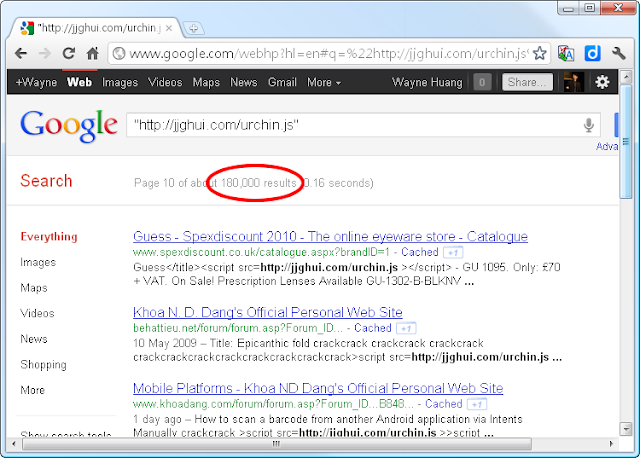Screen dimensions: 640x458
Task: Click the browser forward arrow
Action: click(44, 53)
